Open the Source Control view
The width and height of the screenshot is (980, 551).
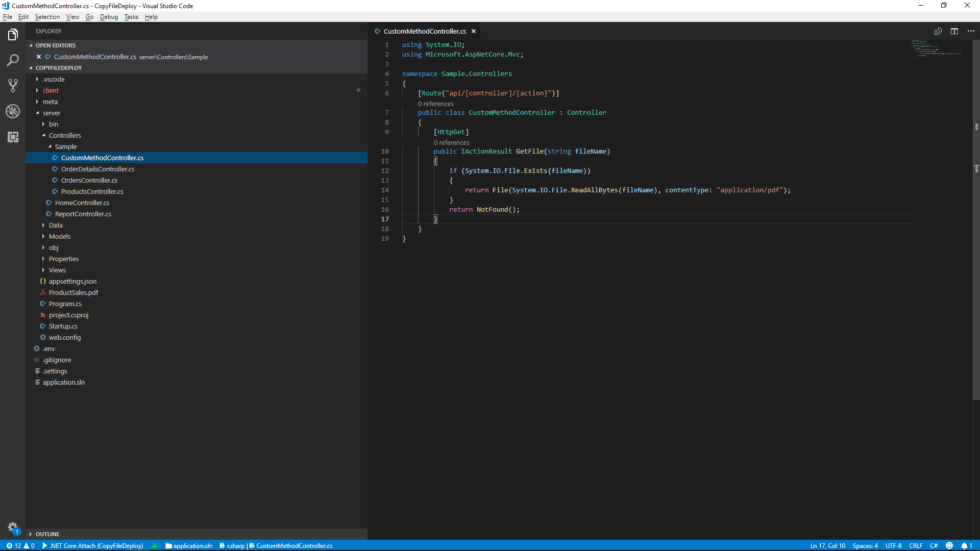click(13, 86)
